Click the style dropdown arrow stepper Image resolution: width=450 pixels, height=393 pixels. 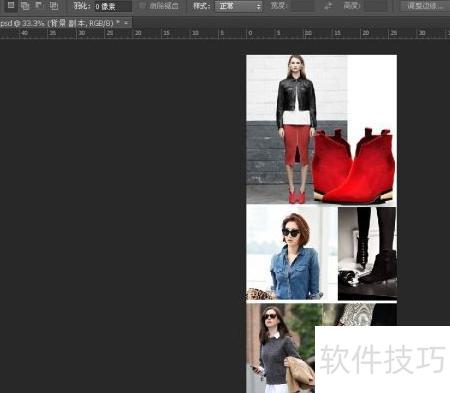(x=259, y=6)
